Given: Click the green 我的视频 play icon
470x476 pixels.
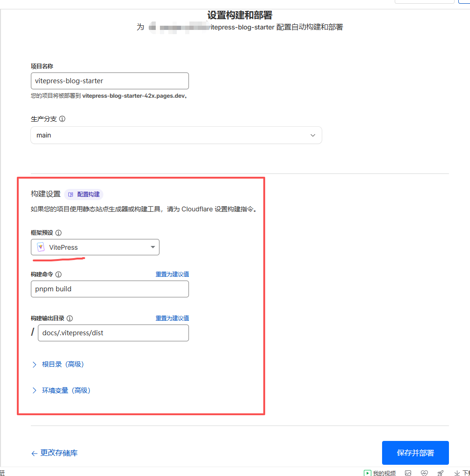Looking at the screenshot, I should (x=368, y=473).
